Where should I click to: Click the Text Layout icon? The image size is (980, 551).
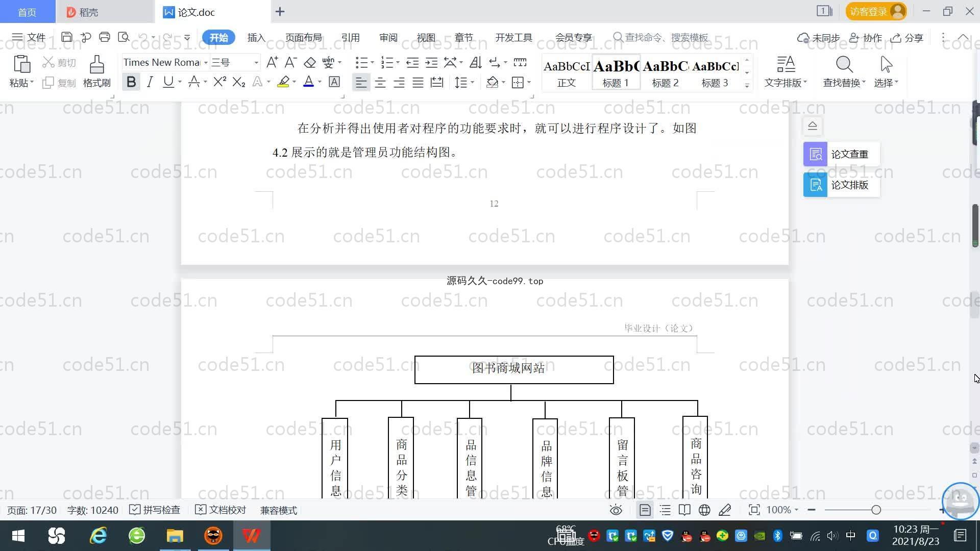pyautogui.click(x=786, y=65)
